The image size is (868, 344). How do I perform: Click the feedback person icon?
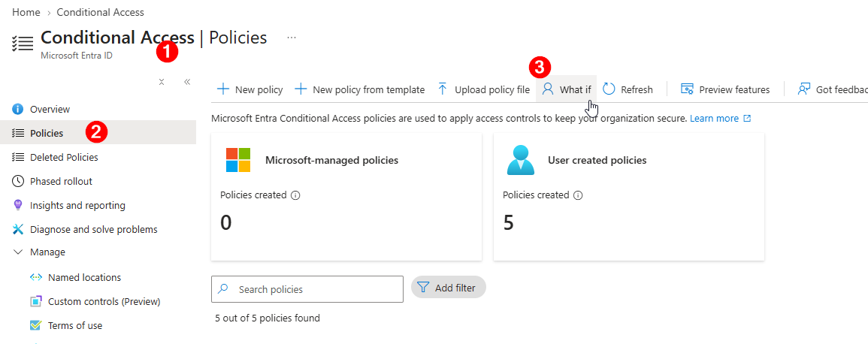804,89
